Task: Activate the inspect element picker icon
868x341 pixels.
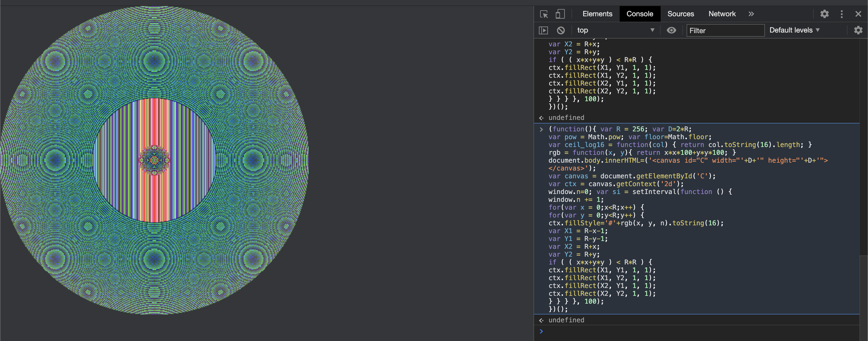Action: tap(544, 14)
